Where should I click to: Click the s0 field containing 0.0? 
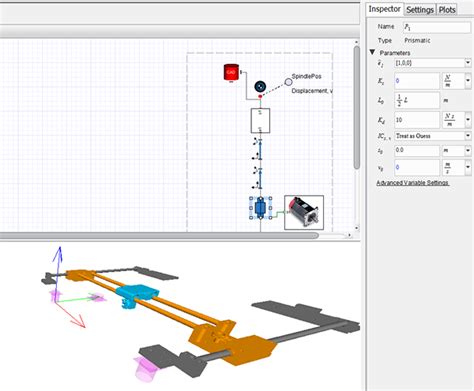click(x=417, y=151)
